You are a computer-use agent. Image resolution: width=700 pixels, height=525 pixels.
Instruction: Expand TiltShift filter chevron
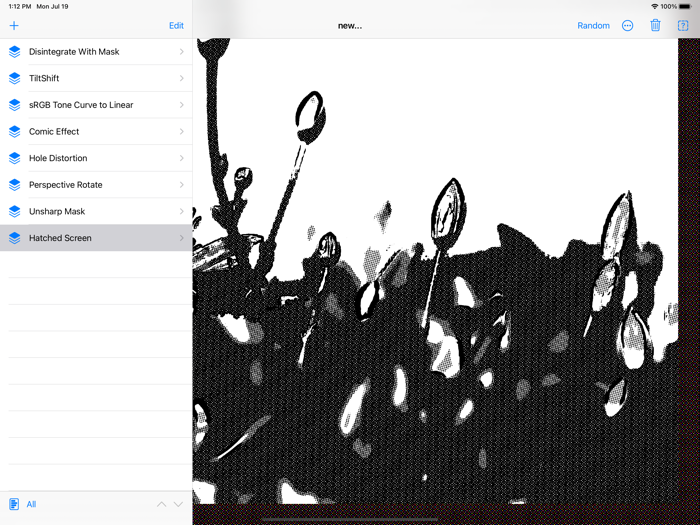point(181,78)
